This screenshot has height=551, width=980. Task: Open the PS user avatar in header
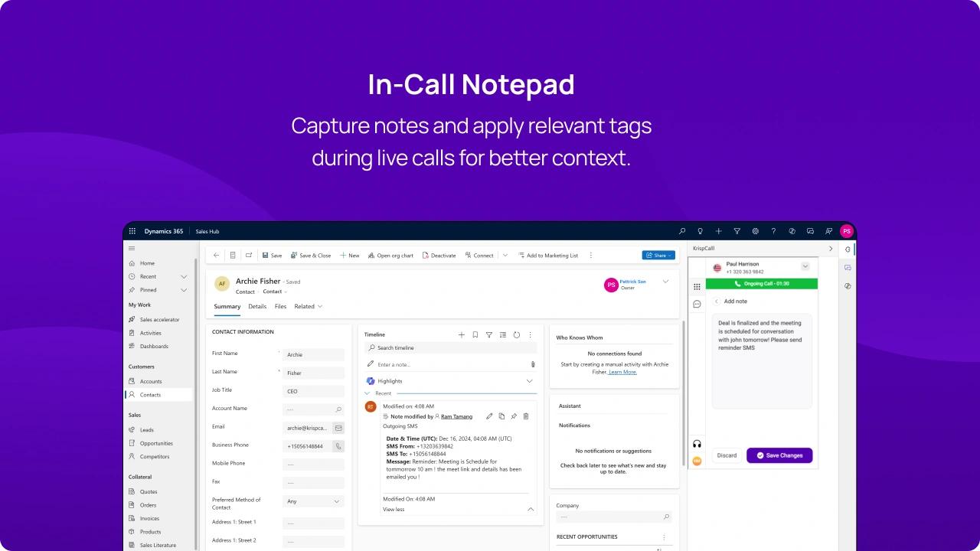tap(846, 231)
